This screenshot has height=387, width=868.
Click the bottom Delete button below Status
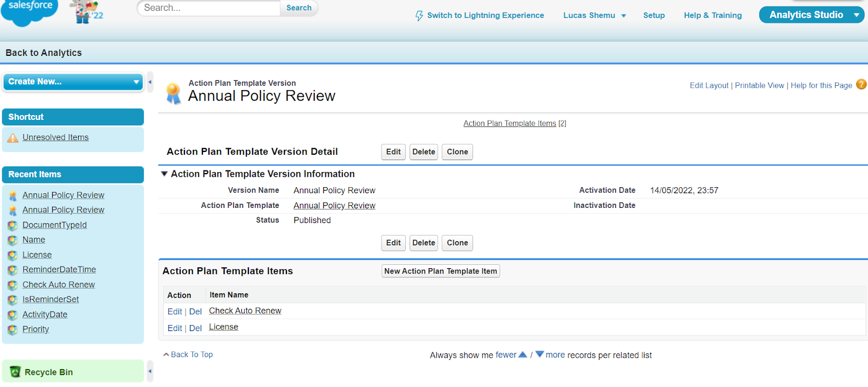(424, 243)
